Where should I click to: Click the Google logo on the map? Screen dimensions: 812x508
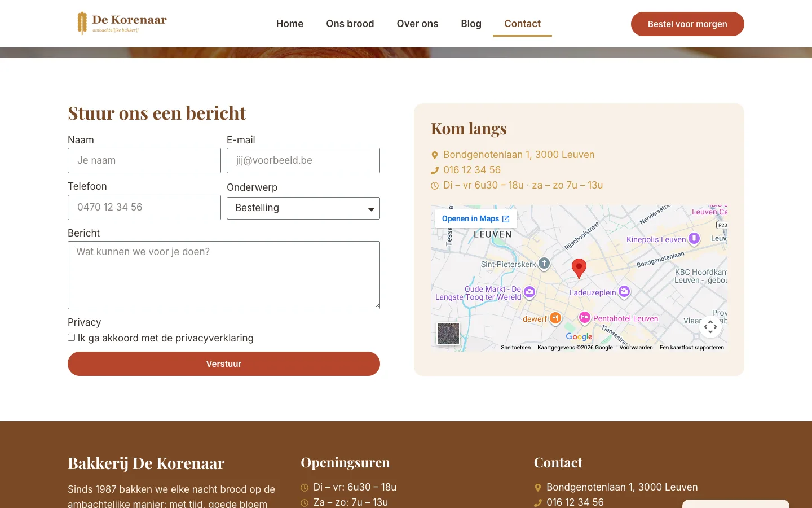point(579,336)
